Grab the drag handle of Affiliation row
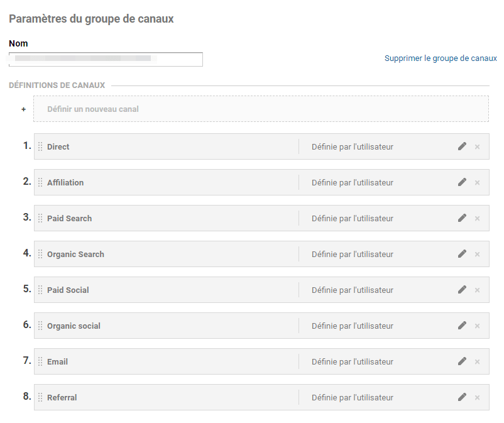Image resolution: width=504 pixels, height=423 pixels. tap(40, 182)
